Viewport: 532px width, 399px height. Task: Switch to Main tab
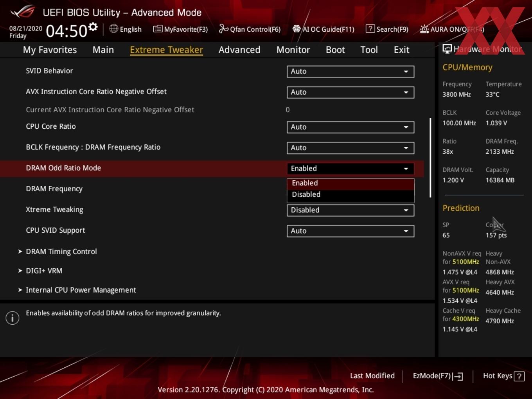coord(103,50)
